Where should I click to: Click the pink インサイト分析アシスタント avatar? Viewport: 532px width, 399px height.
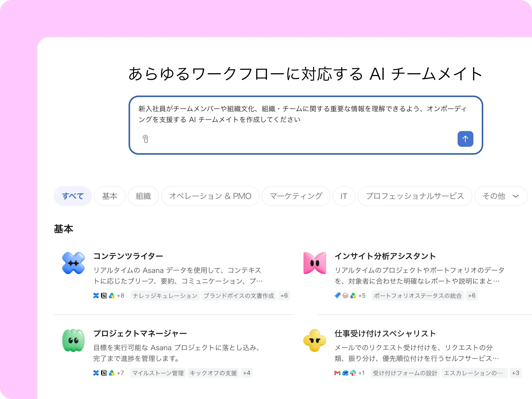click(x=315, y=263)
